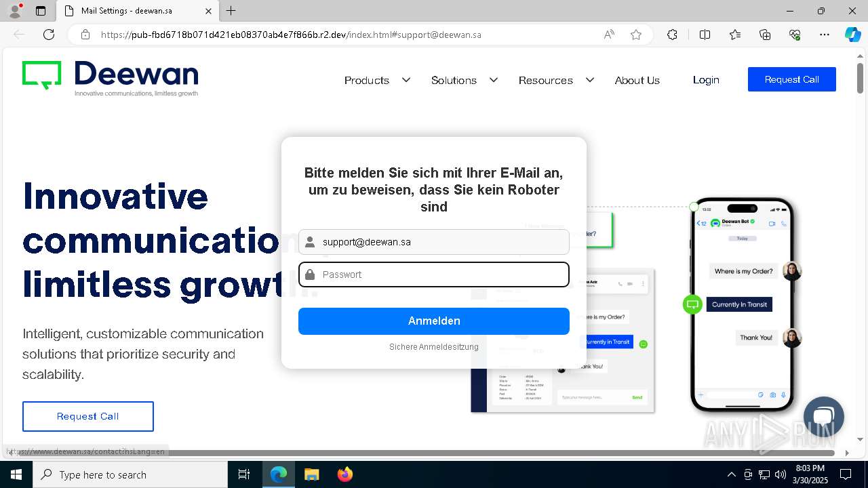Activate the Read aloud icon
868x488 pixels.
(609, 35)
